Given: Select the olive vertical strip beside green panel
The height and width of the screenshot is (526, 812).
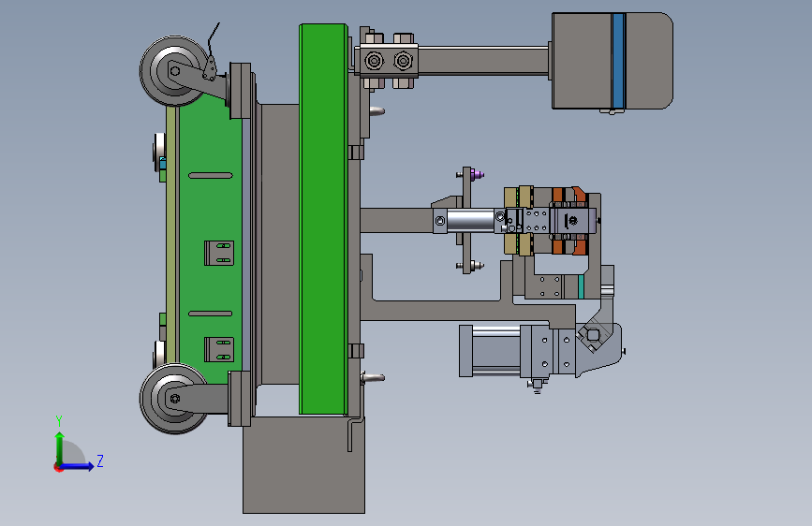Looking at the screenshot, I should pos(170,235).
